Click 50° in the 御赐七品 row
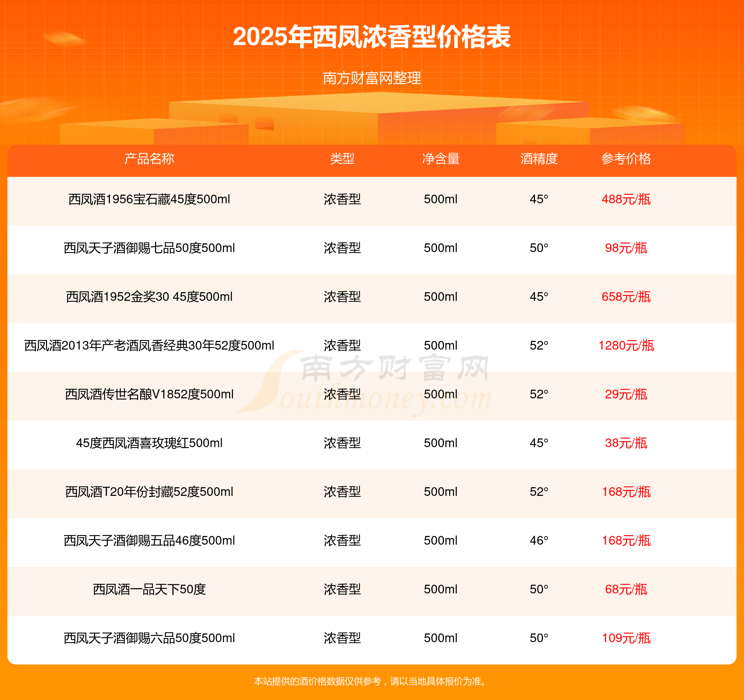The width and height of the screenshot is (744, 700). 539,248
